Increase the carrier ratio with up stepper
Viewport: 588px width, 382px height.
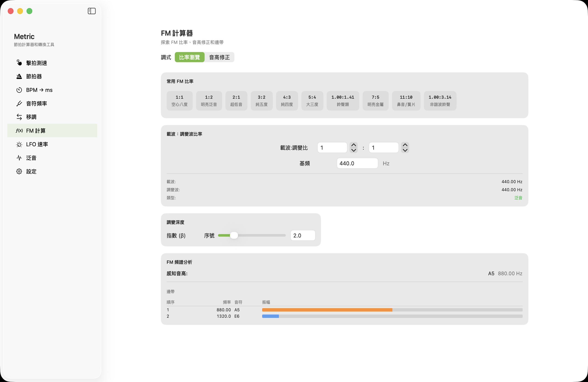click(354, 145)
